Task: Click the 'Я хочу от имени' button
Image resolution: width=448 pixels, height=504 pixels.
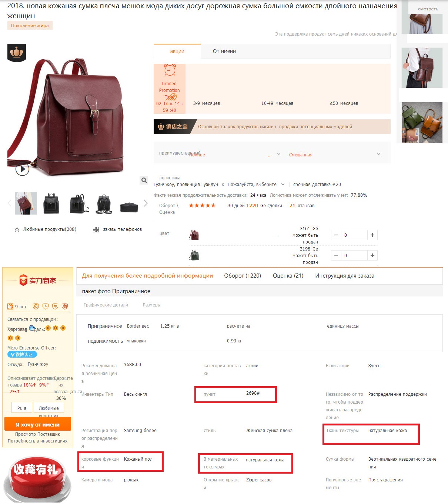Action: (x=38, y=425)
